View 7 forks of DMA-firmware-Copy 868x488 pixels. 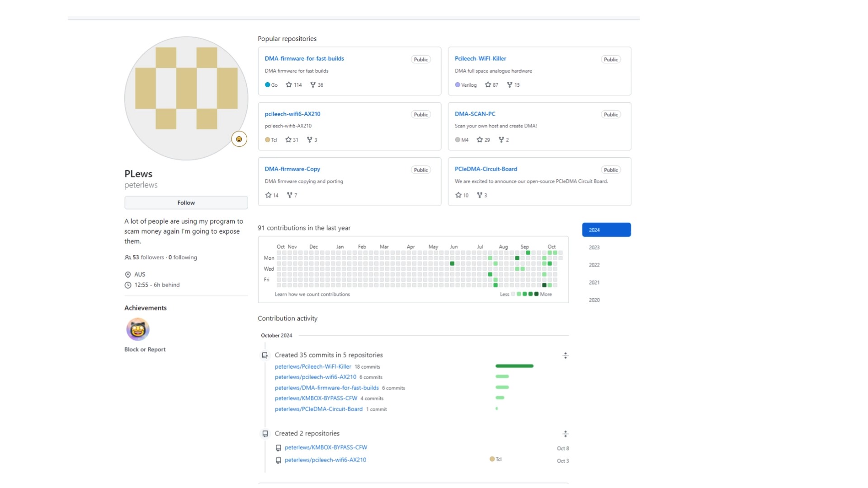(292, 196)
